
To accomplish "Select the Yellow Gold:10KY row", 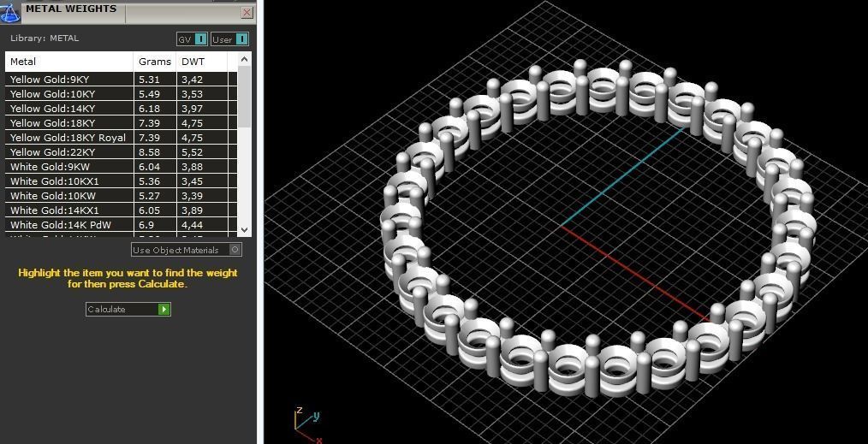I will pos(122,94).
